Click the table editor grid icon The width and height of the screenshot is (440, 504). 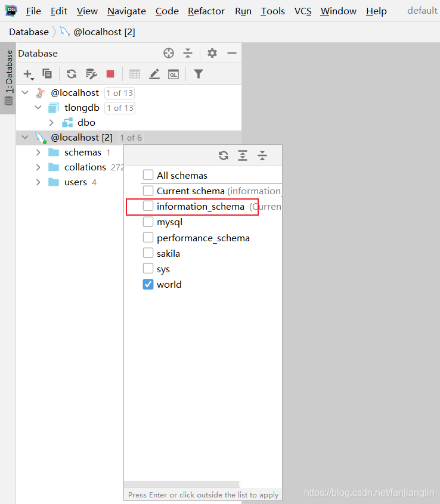[x=135, y=74]
